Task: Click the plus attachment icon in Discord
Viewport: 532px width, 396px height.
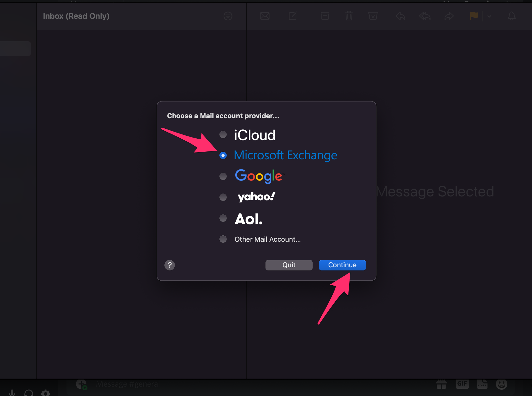Action: [x=81, y=384]
